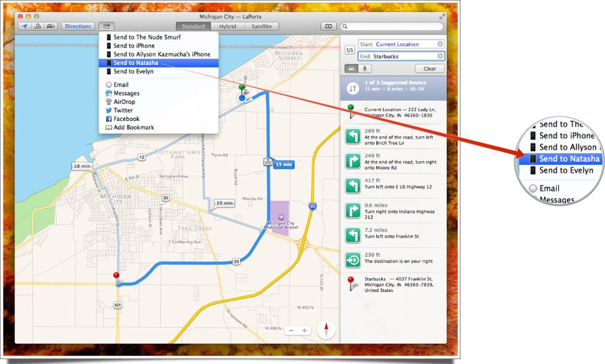
Task: Click the left turn icon for 289 ft step
Action: tap(353, 136)
